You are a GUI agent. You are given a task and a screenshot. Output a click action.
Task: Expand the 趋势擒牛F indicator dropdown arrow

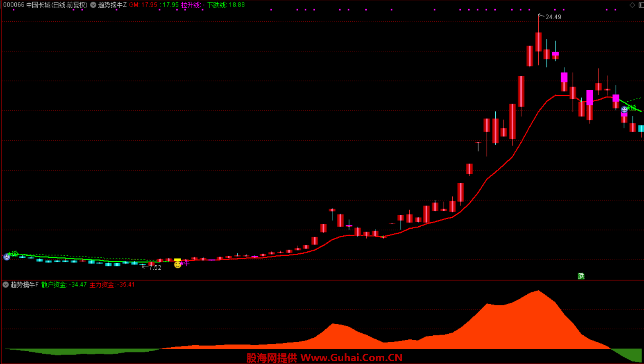click(x=6, y=284)
